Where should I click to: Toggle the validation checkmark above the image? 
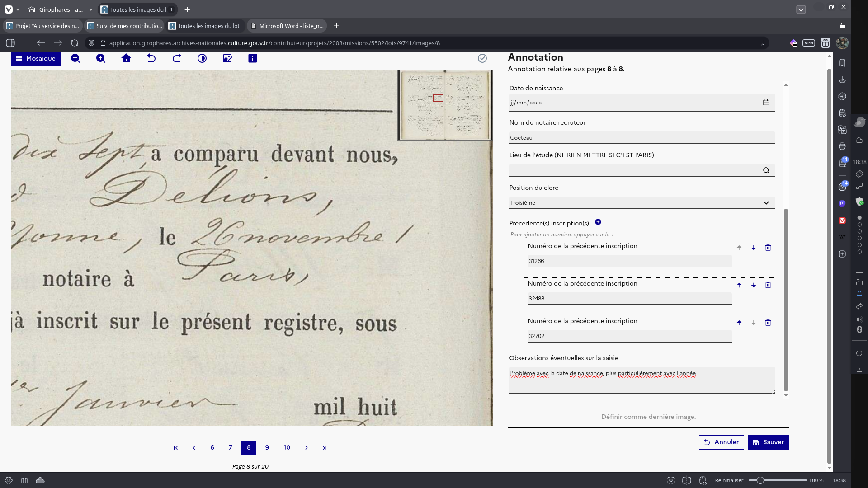pos(482,58)
